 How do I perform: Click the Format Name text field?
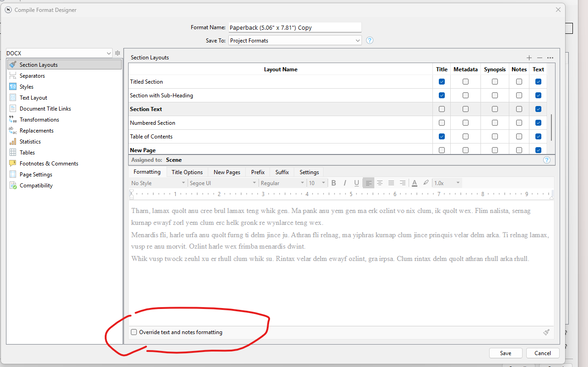pyautogui.click(x=295, y=27)
